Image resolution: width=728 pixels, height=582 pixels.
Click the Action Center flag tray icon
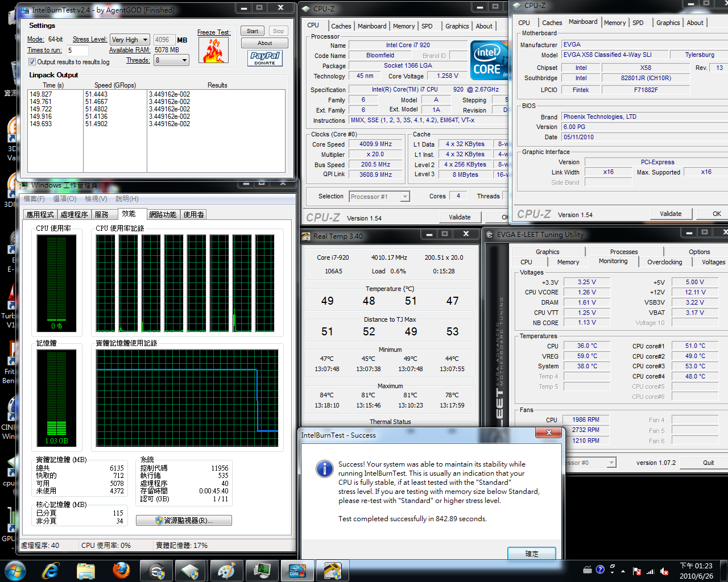(x=637, y=571)
